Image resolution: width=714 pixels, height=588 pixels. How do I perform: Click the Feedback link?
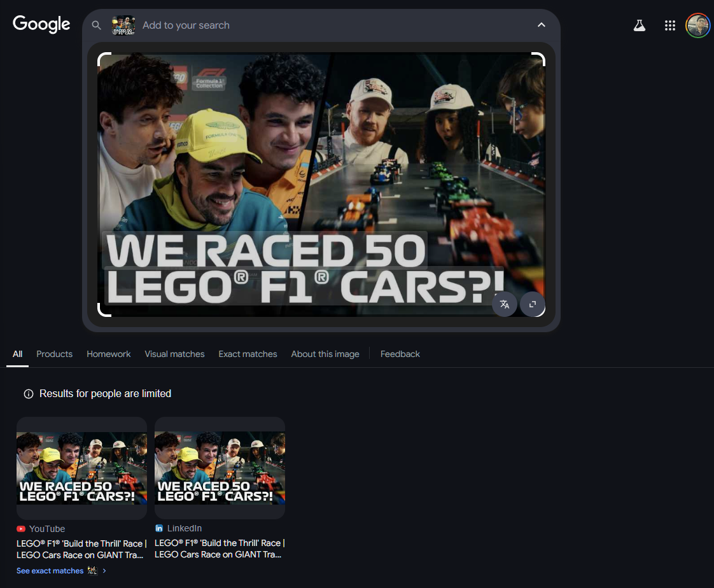coord(400,354)
